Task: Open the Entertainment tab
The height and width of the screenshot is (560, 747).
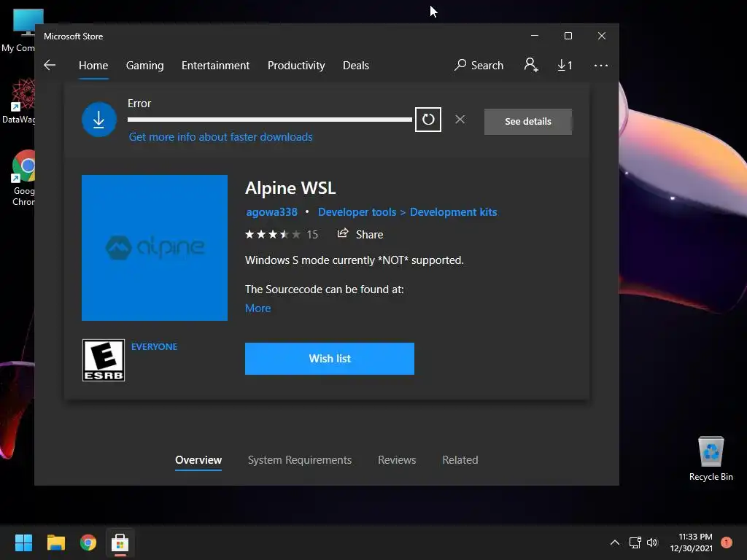Action: [215, 65]
